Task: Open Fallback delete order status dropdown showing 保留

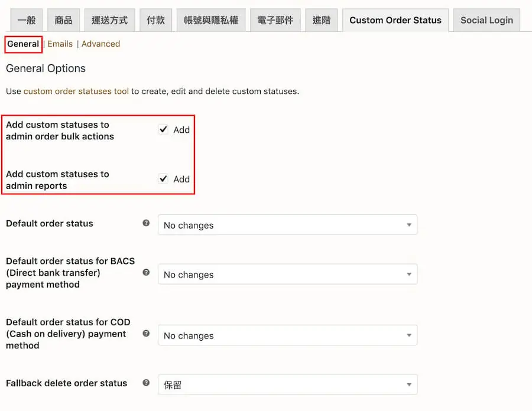Action: (287, 384)
